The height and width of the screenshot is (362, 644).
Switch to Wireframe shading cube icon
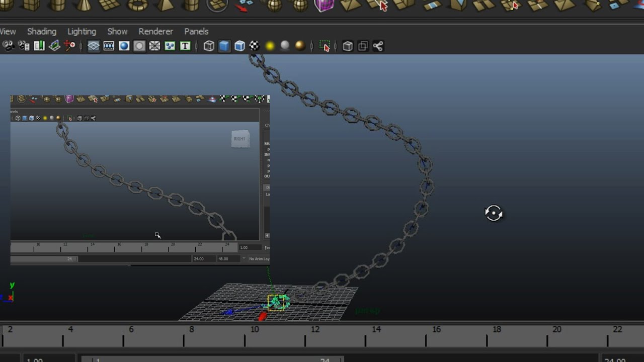coord(209,46)
